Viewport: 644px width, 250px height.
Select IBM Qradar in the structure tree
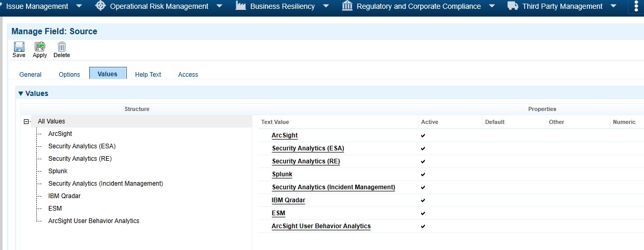click(64, 196)
